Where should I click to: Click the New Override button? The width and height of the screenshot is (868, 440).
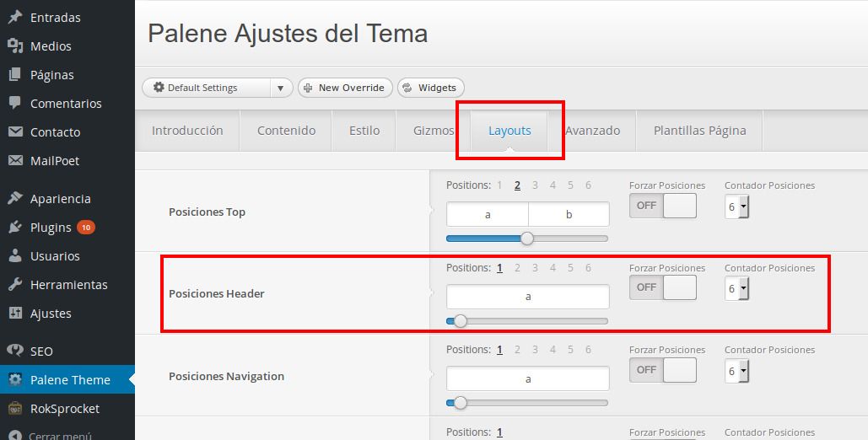(x=346, y=88)
